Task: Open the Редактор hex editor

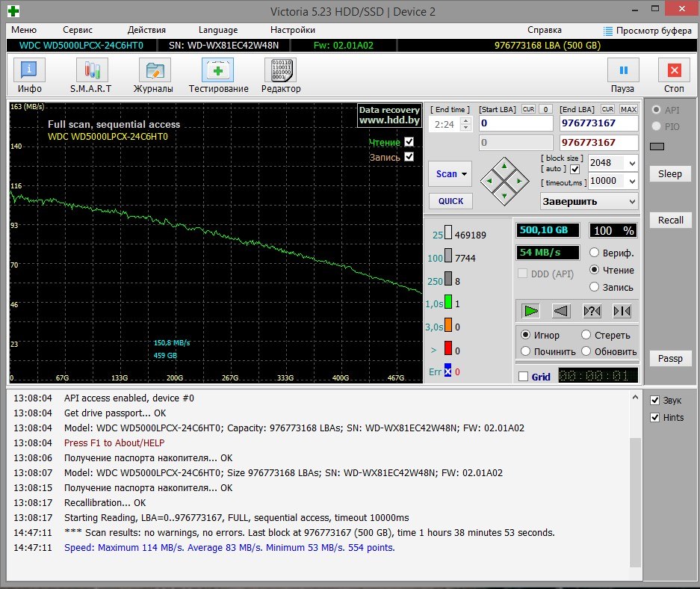Action: 281,70
